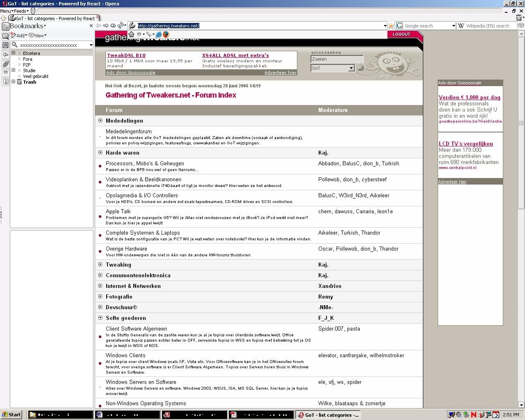The image size is (525, 420).
Task: Collapse the Softe goederen category
Action: click(100, 318)
